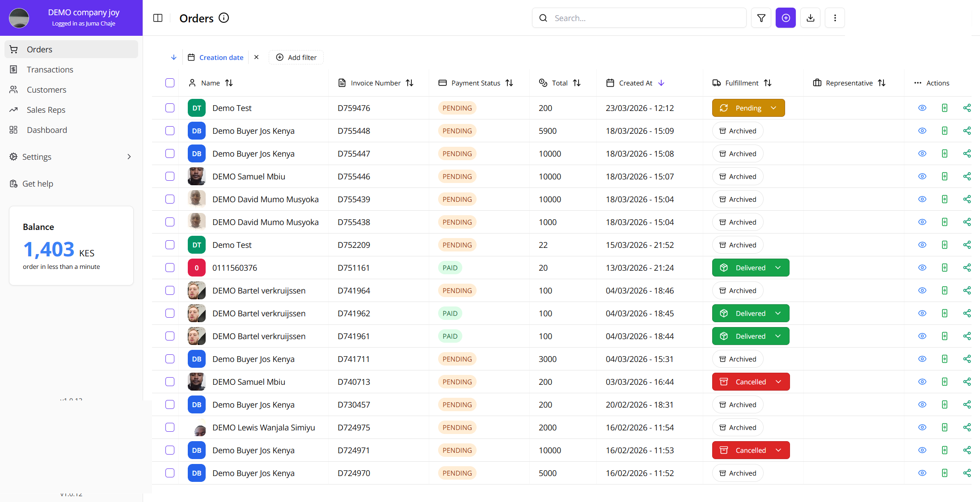Open the Dashboard from the sidebar
This screenshot has height=502, width=980.
coord(47,130)
